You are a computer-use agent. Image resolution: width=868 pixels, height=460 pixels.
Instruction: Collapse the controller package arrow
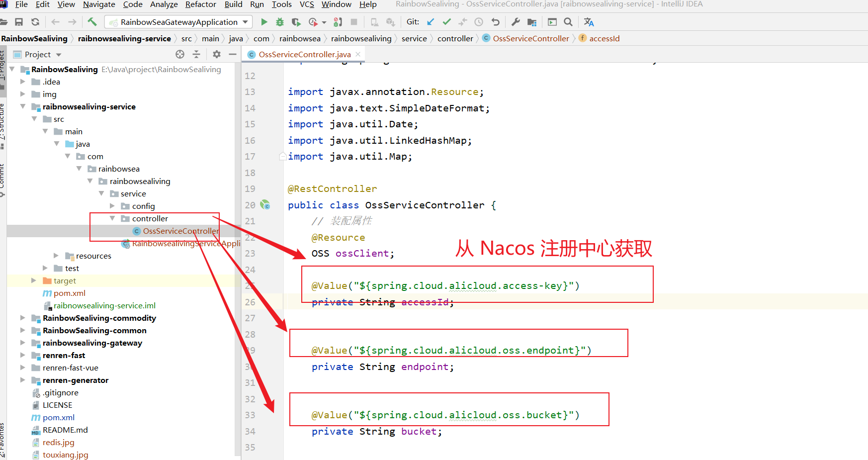[x=112, y=218]
